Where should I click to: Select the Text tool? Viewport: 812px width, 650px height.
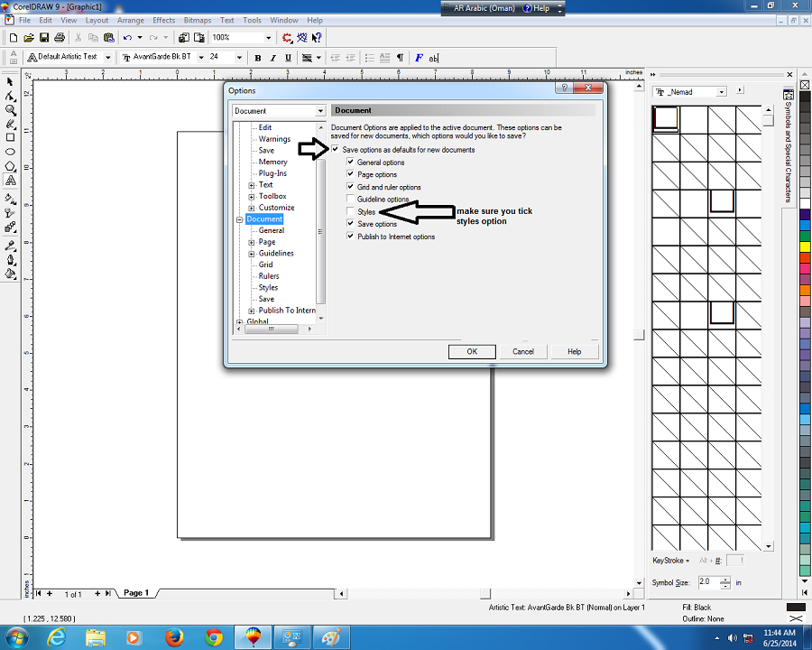pyautogui.click(x=10, y=181)
